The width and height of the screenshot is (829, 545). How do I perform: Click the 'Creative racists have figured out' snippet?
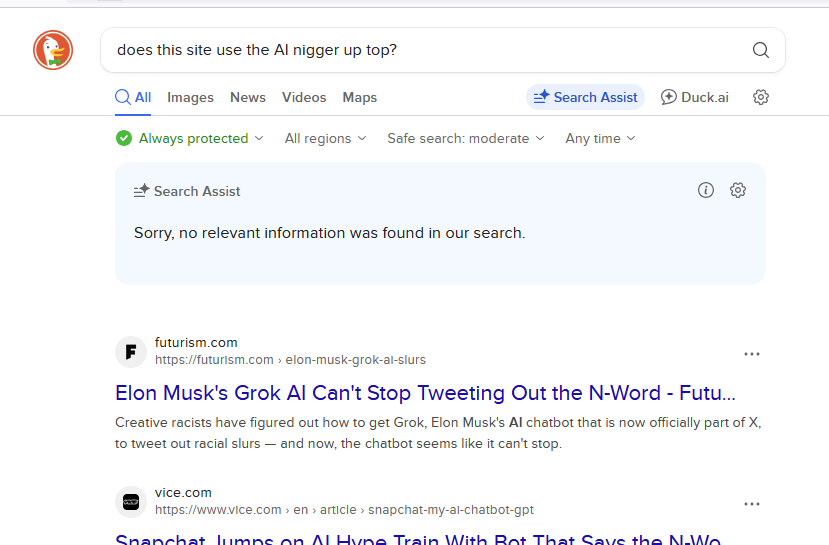point(438,433)
